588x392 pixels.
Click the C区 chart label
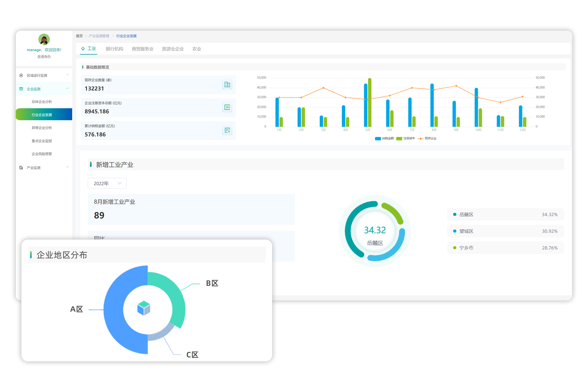[192, 355]
